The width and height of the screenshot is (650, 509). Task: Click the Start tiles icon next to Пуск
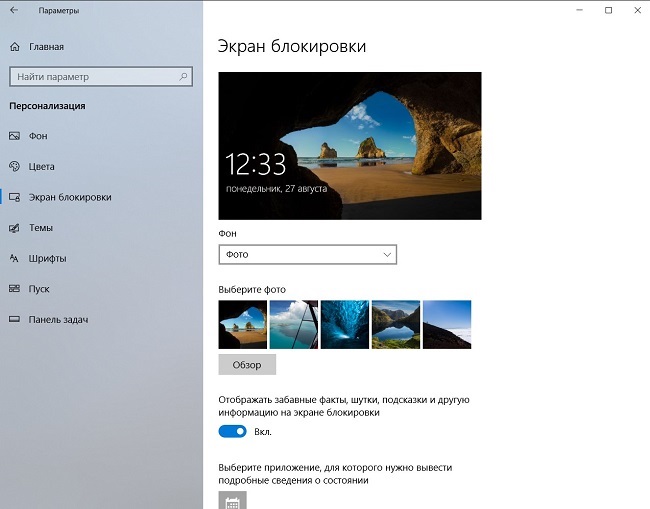click(x=15, y=289)
